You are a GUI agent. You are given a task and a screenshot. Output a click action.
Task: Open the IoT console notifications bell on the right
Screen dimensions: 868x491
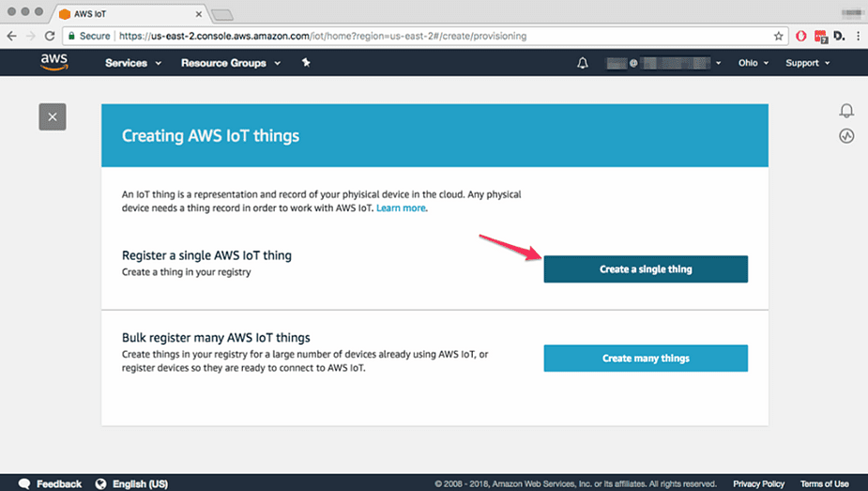[x=846, y=111]
